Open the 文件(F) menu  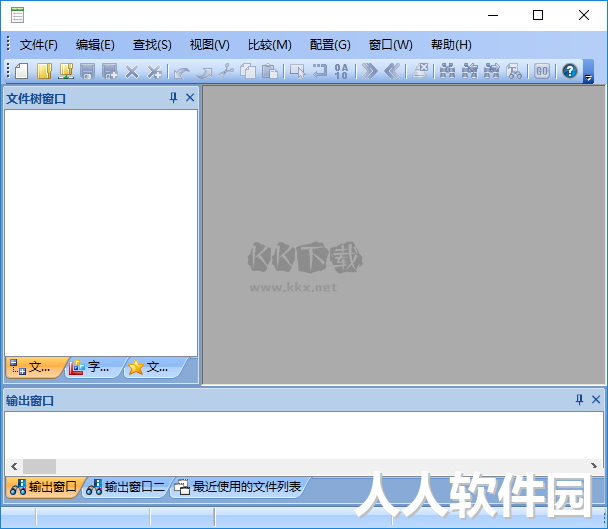[38, 45]
